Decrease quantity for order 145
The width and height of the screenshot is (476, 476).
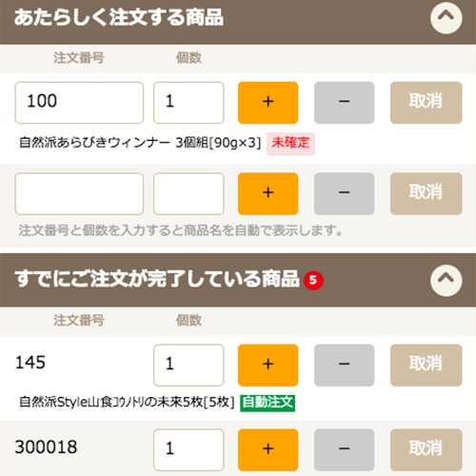point(344,365)
